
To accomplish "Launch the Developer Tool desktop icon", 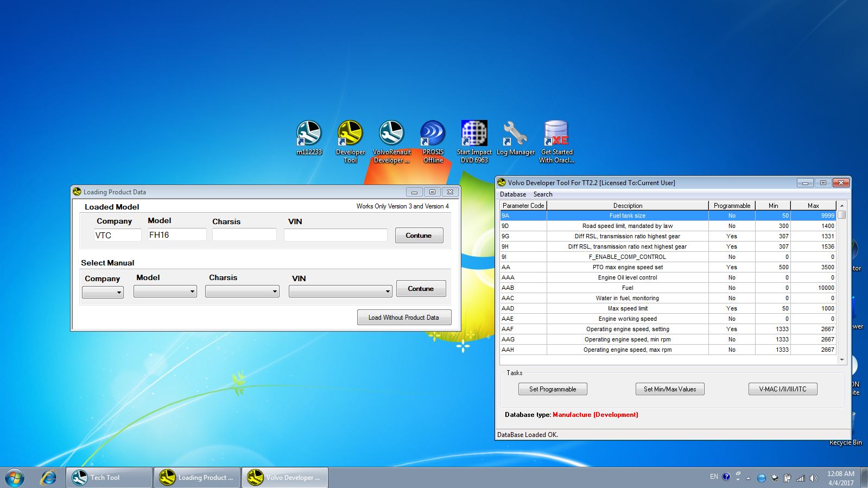I will click(350, 141).
